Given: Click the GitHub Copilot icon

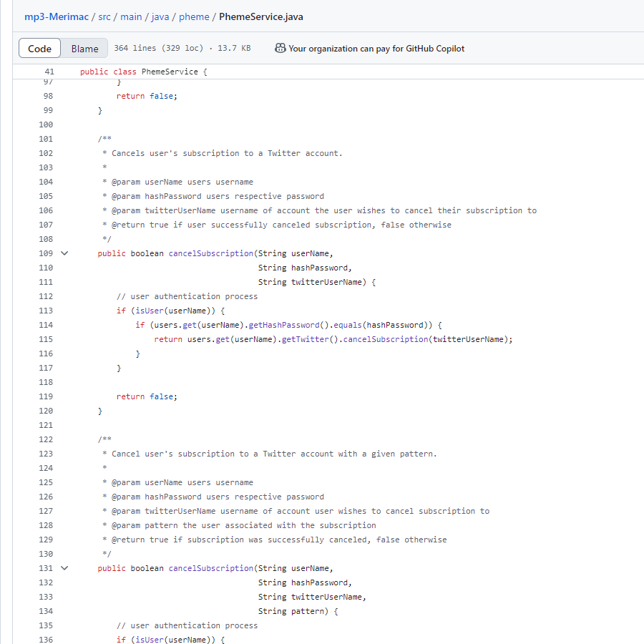Looking at the screenshot, I should click(280, 49).
